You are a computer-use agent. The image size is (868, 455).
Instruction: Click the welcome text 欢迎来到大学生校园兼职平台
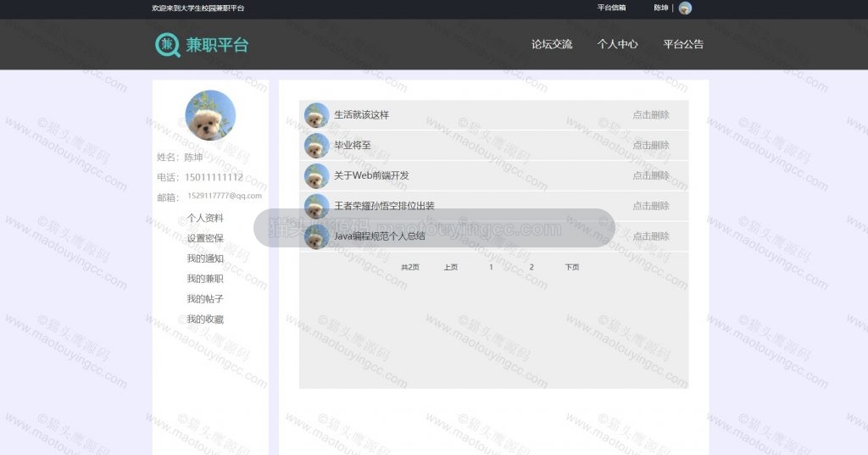pyautogui.click(x=198, y=8)
